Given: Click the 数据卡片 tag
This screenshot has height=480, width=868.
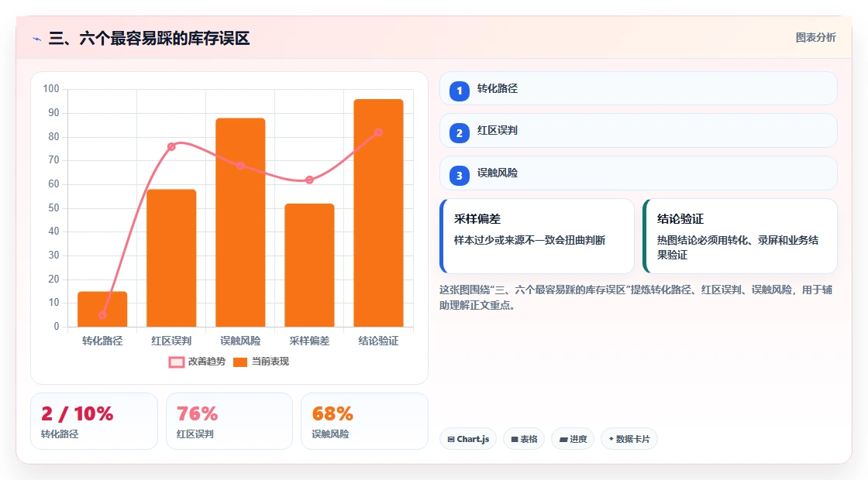Looking at the screenshot, I should (629, 439).
